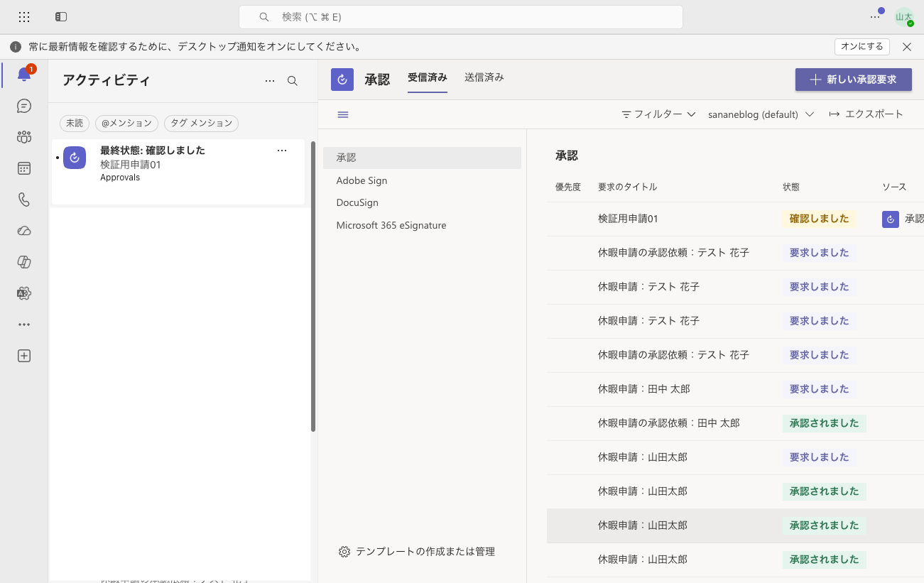Click the ソース column header
924x583 pixels.
point(894,187)
